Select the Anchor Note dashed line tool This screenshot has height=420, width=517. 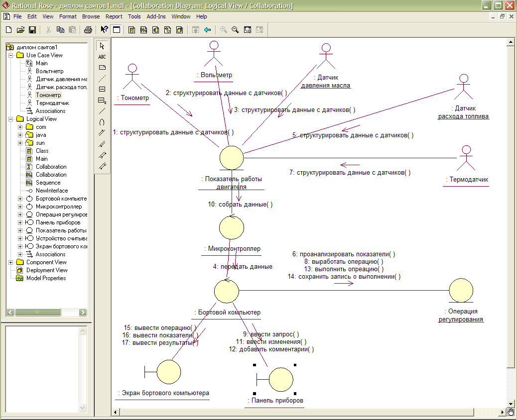[x=102, y=79]
